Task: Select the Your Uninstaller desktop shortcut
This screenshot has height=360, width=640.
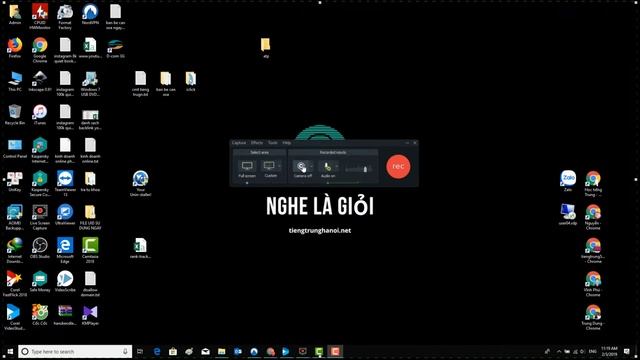Action: (x=140, y=183)
